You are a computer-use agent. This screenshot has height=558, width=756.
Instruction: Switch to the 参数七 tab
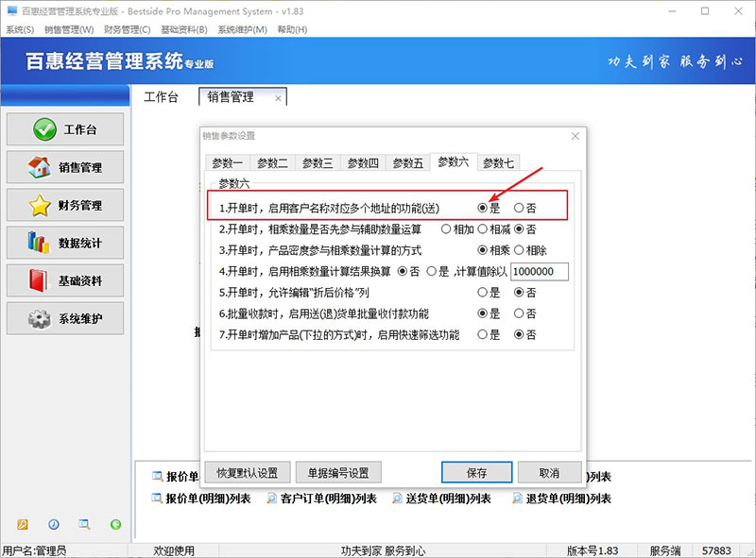[499, 163]
